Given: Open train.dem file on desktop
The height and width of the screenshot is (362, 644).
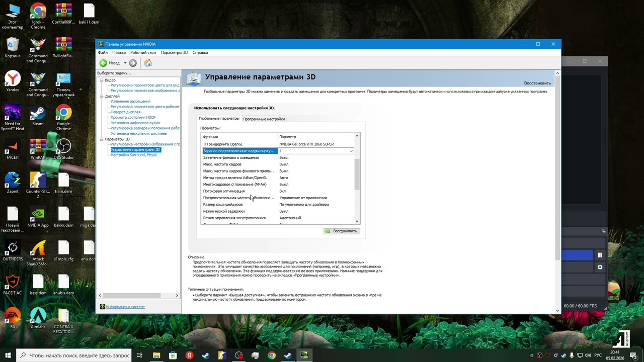Looking at the screenshot, I should pos(63,184).
